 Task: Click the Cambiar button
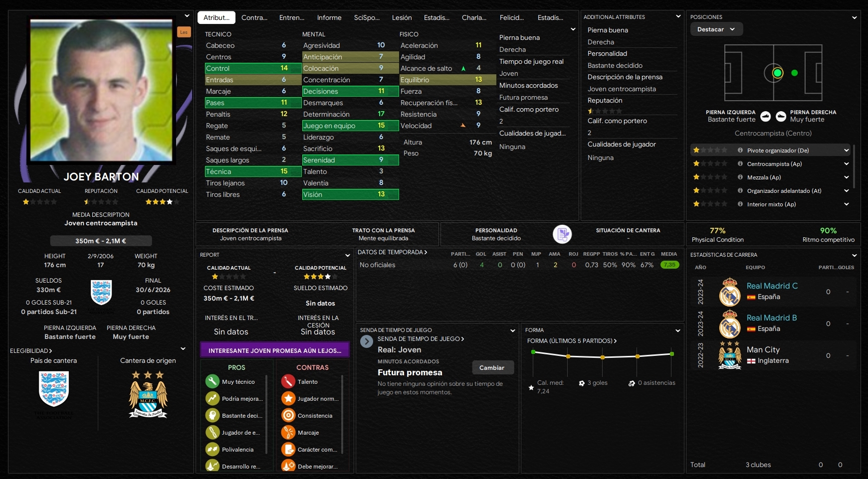coord(492,367)
